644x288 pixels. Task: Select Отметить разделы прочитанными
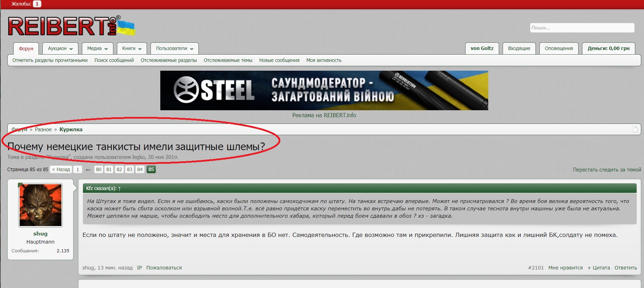[50, 60]
